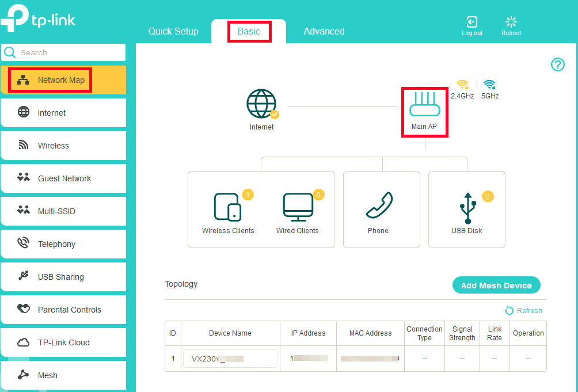Image resolution: width=578 pixels, height=392 pixels.
Task: Click the Log out icon
Action: [x=472, y=22]
